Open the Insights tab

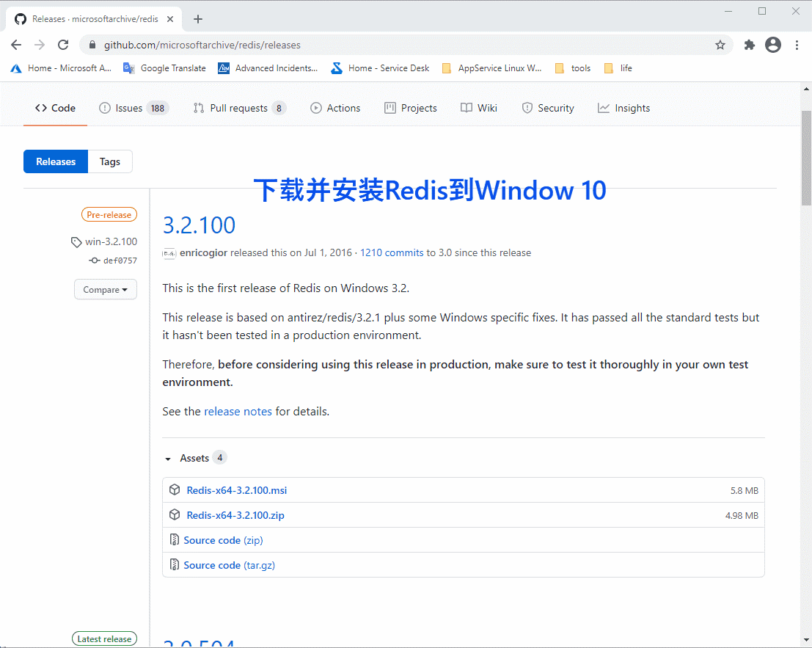tap(624, 109)
